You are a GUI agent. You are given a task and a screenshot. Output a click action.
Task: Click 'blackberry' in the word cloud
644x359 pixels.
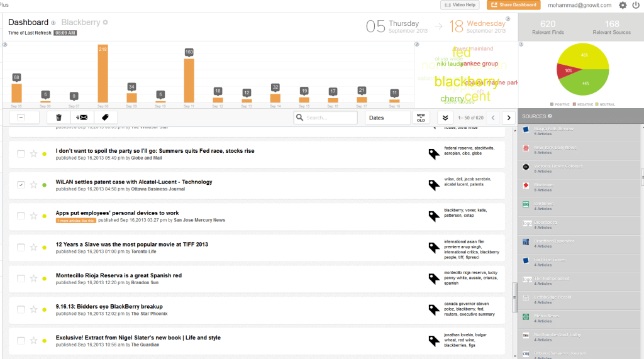pos(467,82)
